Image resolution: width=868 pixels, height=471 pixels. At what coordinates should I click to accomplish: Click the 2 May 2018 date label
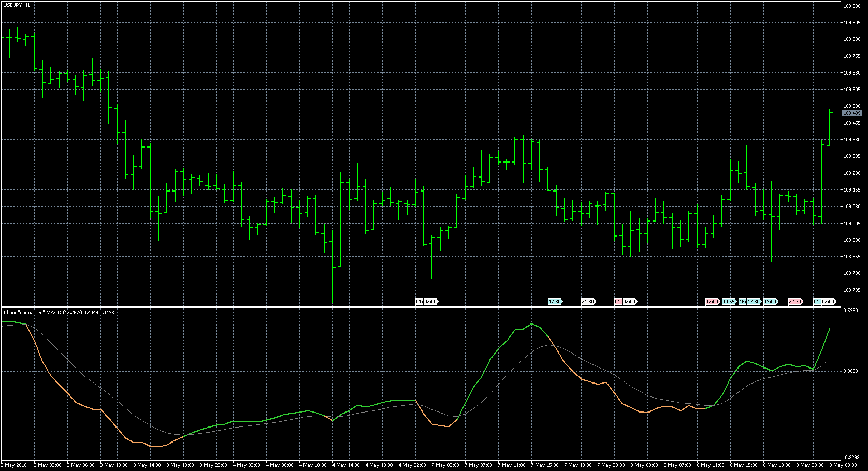tap(15, 465)
